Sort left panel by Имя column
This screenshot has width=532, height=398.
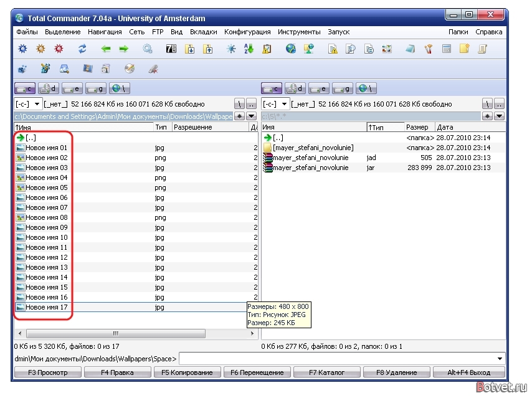click(83, 127)
